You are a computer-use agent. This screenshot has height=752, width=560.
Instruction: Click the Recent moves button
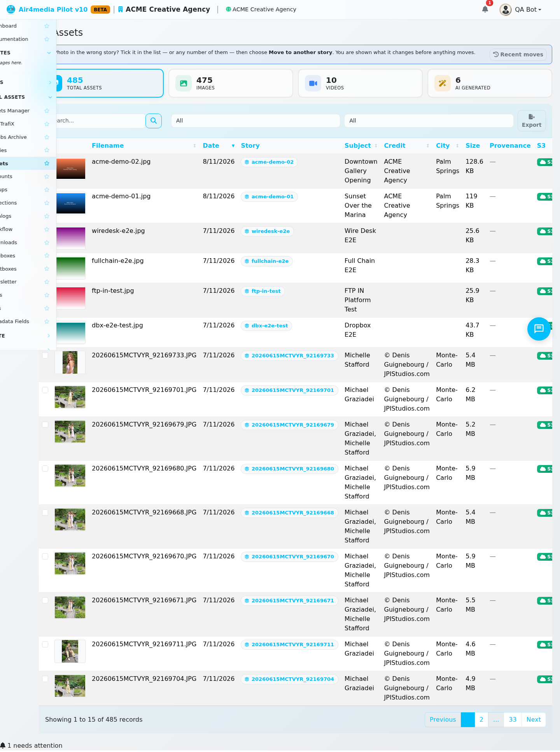click(x=518, y=54)
